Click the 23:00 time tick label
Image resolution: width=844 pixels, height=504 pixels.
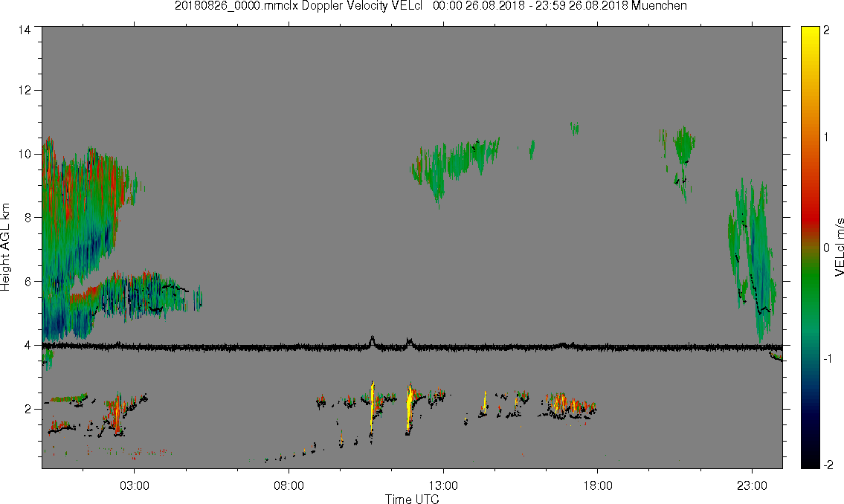tap(752, 485)
